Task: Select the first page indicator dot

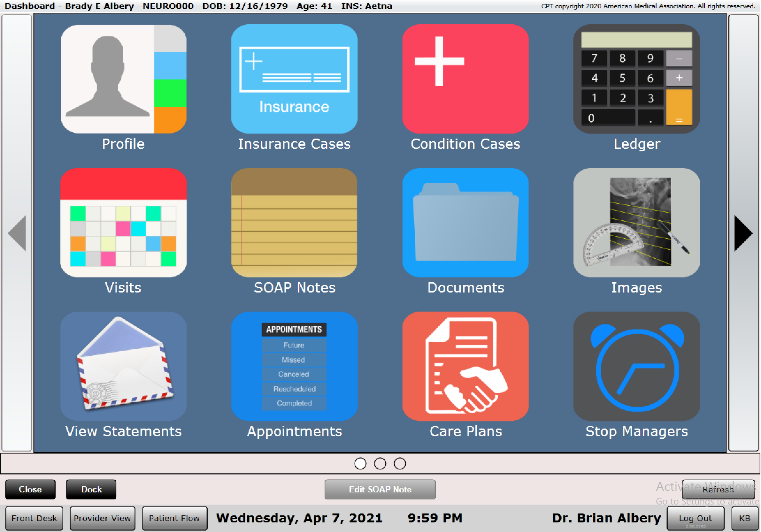Action: coord(360,463)
